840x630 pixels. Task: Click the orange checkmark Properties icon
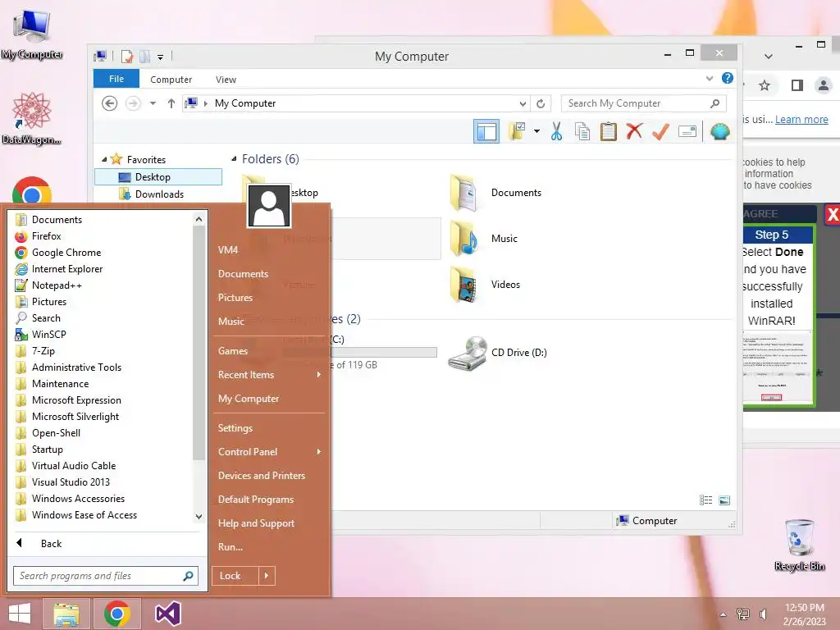(660, 131)
